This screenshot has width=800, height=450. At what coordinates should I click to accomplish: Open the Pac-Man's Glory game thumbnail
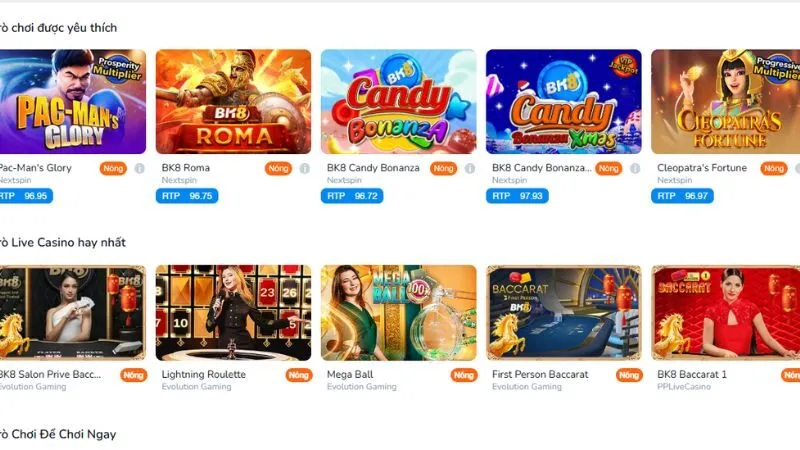(x=72, y=102)
